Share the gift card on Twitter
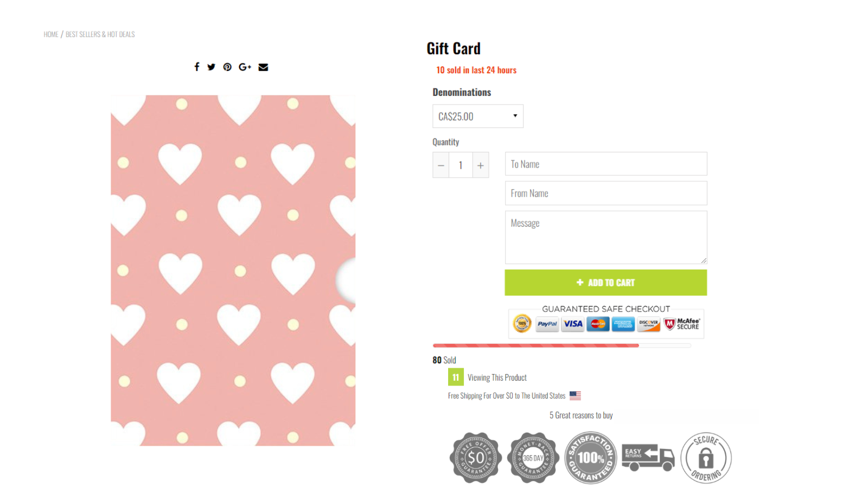Image resolution: width=868 pixels, height=488 pixels. (x=212, y=67)
